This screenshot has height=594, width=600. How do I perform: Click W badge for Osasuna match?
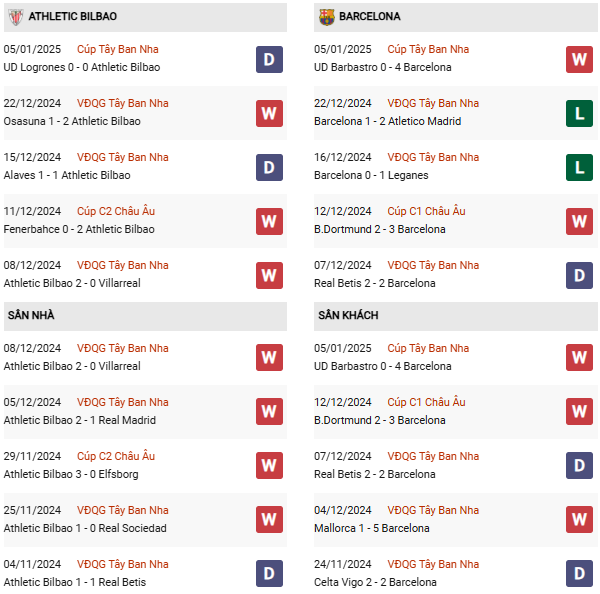pyautogui.click(x=269, y=113)
